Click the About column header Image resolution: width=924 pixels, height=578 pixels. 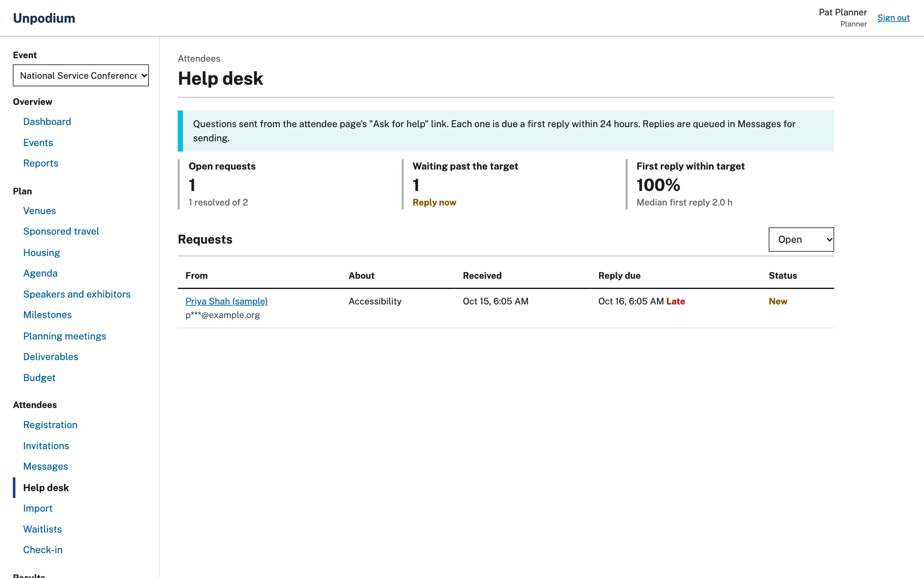pos(361,275)
